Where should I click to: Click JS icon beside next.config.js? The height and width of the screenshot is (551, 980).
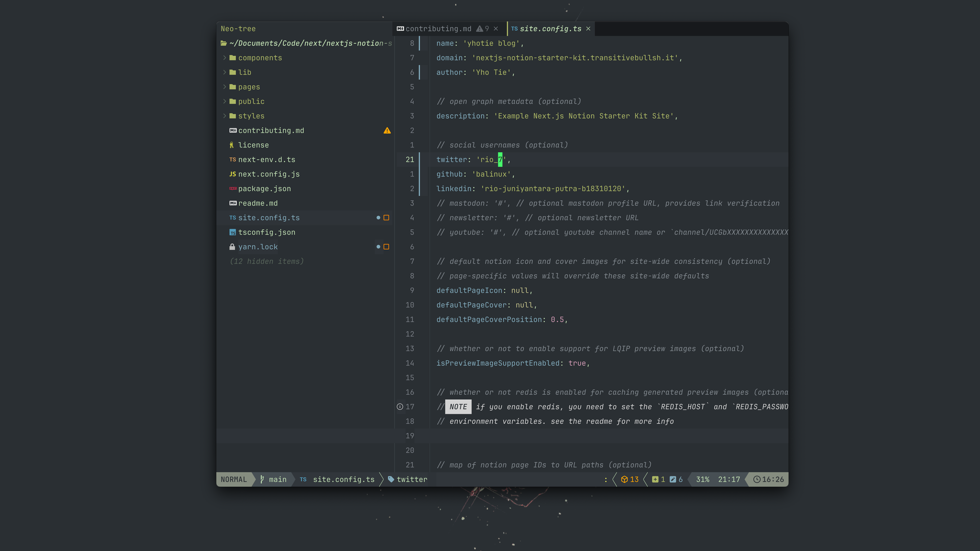click(233, 174)
